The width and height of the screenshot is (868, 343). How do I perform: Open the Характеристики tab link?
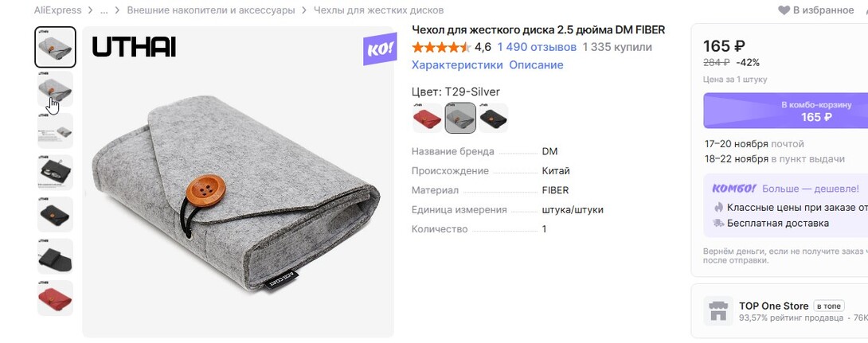pyautogui.click(x=457, y=64)
